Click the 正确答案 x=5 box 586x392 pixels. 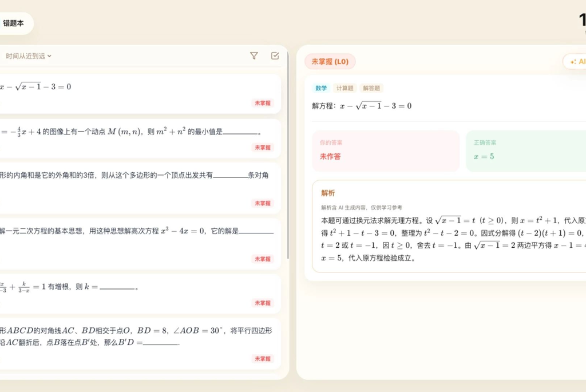pyautogui.click(x=526, y=151)
